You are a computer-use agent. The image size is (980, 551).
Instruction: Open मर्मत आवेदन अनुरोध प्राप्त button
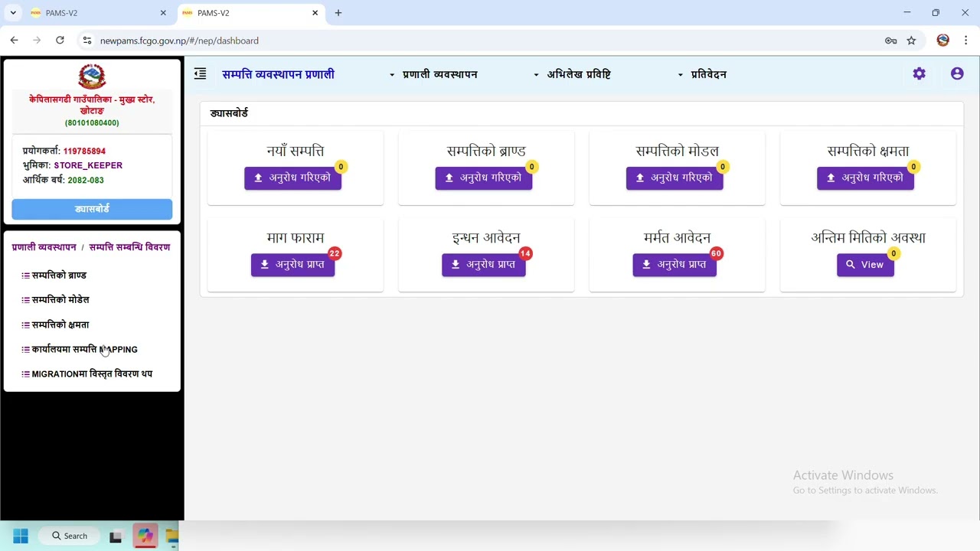tap(675, 265)
